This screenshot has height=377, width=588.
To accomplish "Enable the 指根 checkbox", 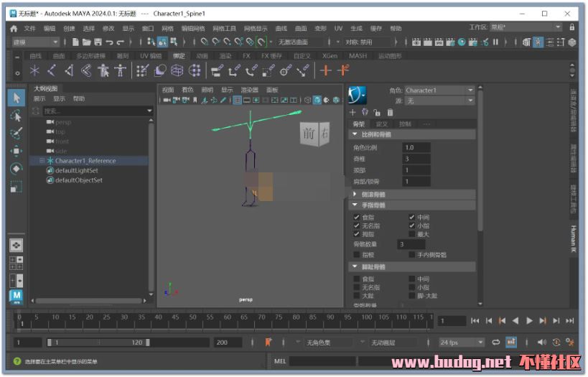I will tap(357, 254).
